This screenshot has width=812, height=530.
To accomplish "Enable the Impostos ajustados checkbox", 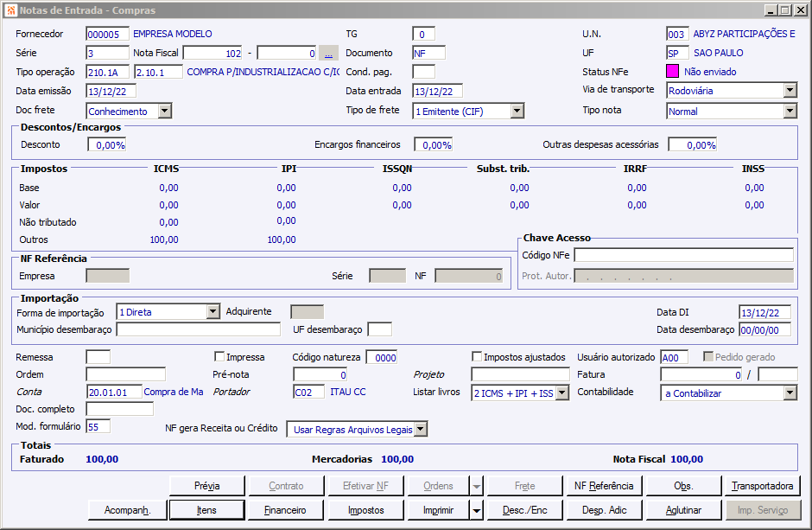I will tap(477, 357).
